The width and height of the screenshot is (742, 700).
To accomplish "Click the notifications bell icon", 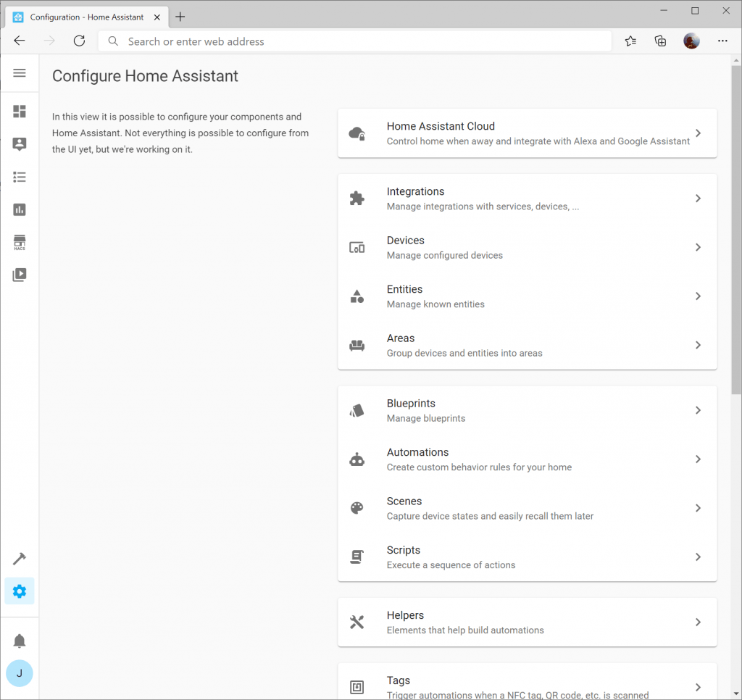I will click(x=19, y=641).
